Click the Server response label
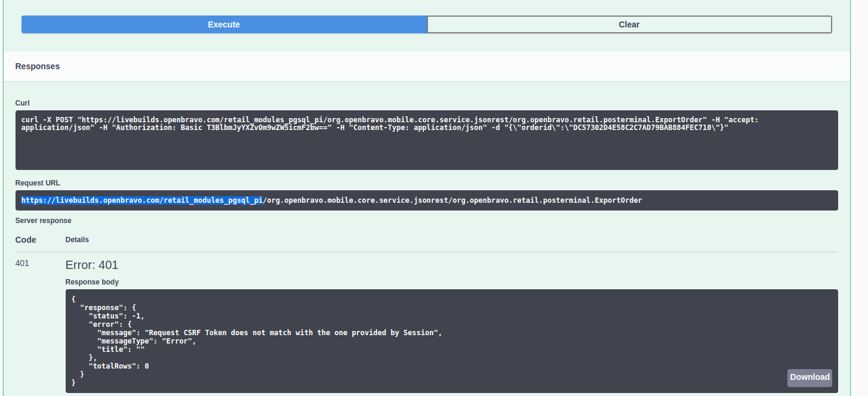Image resolution: width=868 pixels, height=396 pixels. click(43, 221)
